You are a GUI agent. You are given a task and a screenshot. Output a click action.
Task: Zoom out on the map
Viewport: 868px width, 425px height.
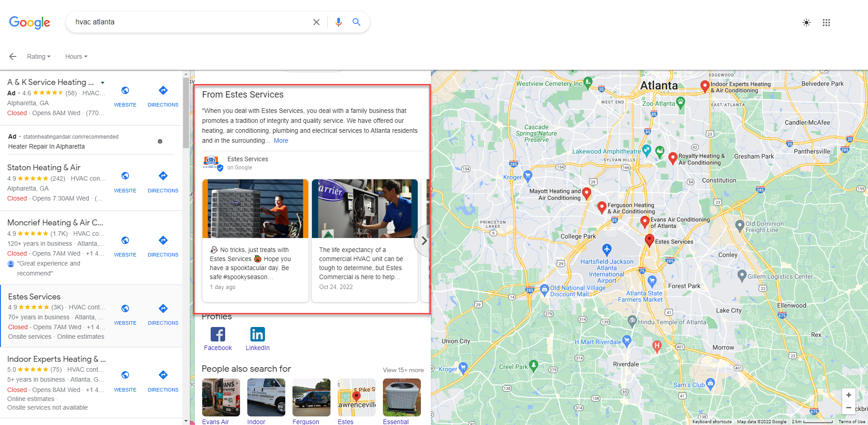coord(849,407)
